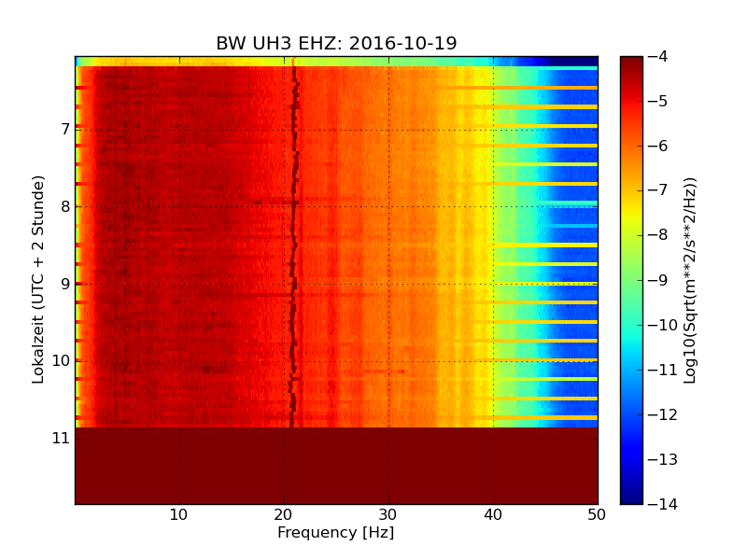The image size is (747, 560).
Task: Click colorbar tick label −8
Action: [x=658, y=235]
